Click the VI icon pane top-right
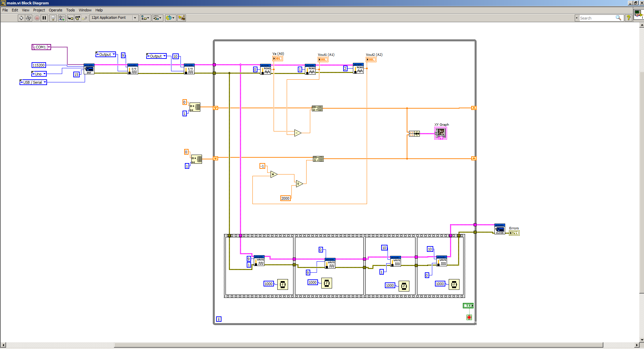644x349 pixels. (x=639, y=14)
